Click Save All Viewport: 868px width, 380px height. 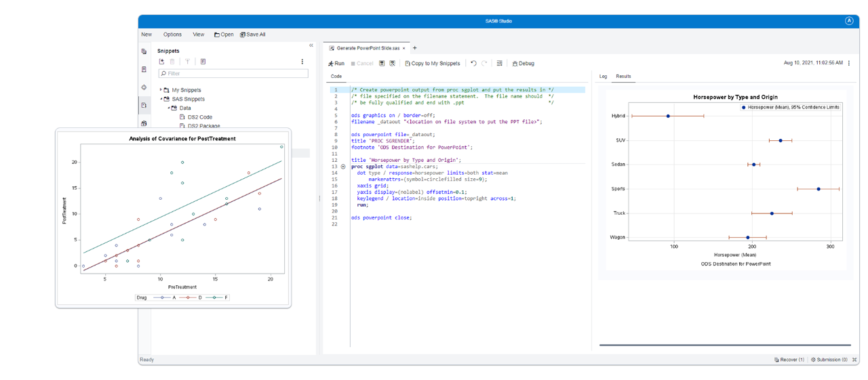coord(252,35)
